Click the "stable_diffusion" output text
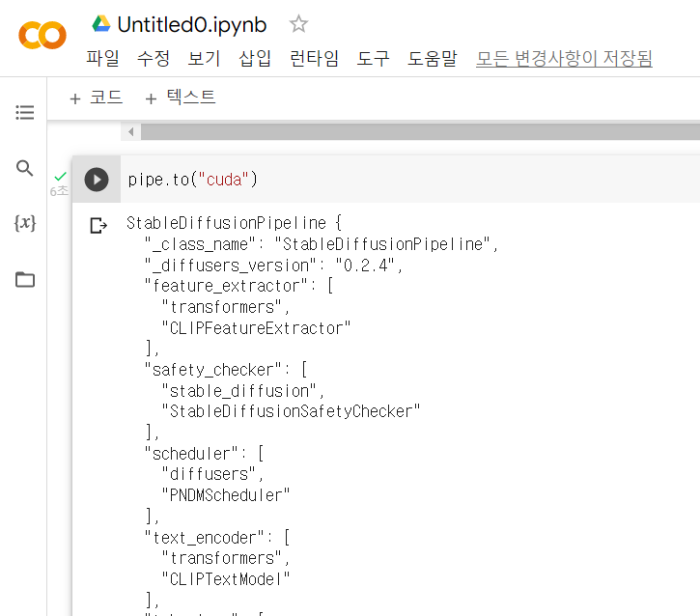The width and height of the screenshot is (700, 616). point(243,391)
